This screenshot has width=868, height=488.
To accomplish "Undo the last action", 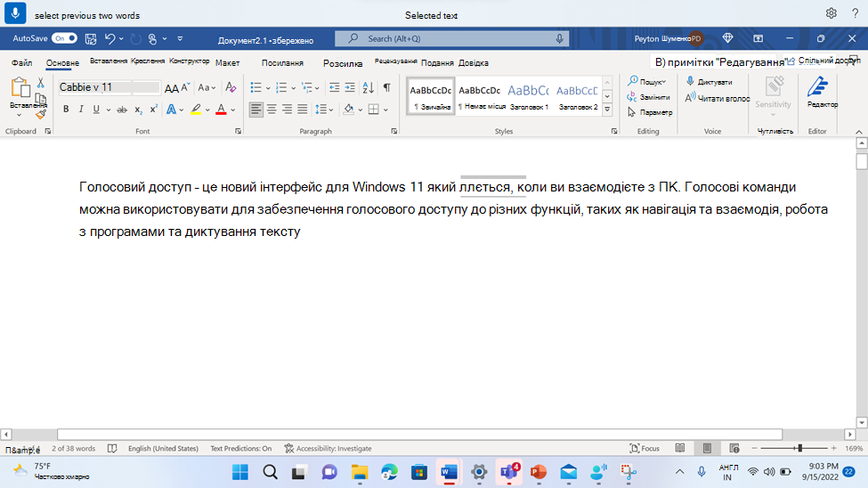I will 110,39.
